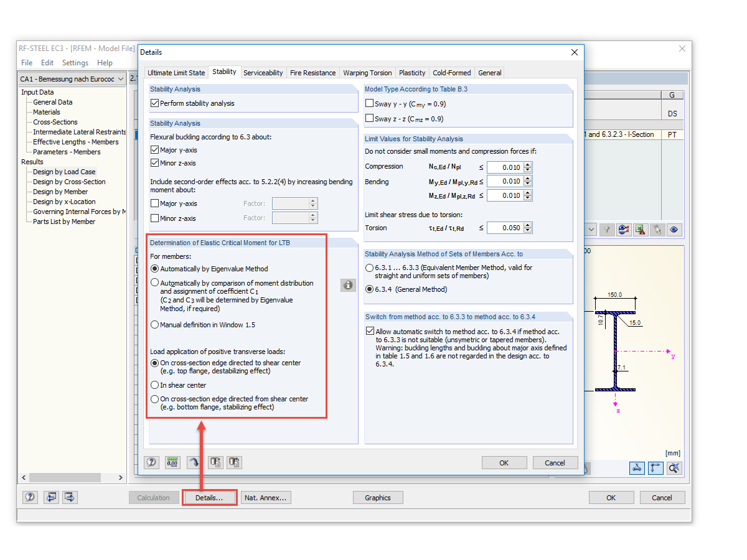The image size is (747, 560).
Task: Click Cancel in Details dialog
Action: tap(555, 463)
